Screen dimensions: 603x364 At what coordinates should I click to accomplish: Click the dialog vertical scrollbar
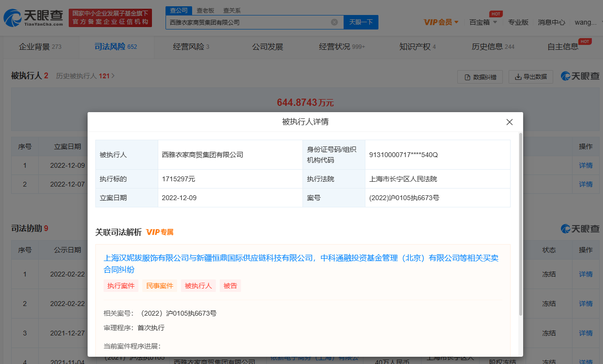click(521, 224)
